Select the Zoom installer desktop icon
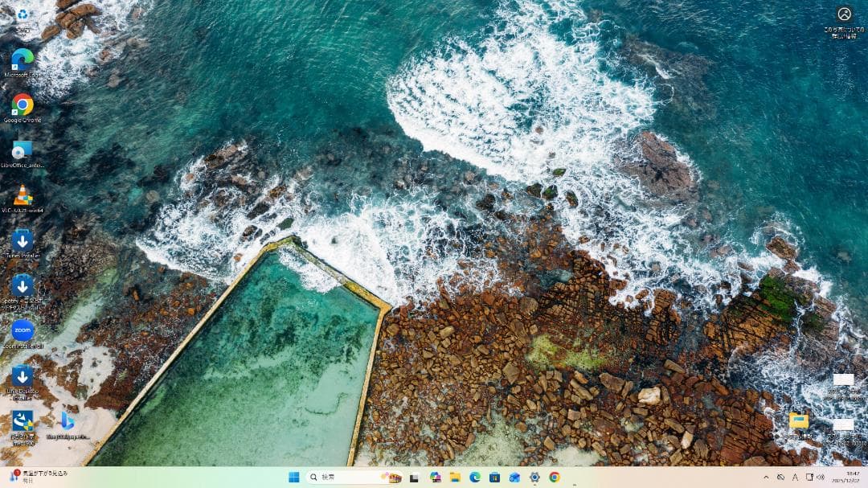This screenshot has height=488, width=868. [23, 330]
